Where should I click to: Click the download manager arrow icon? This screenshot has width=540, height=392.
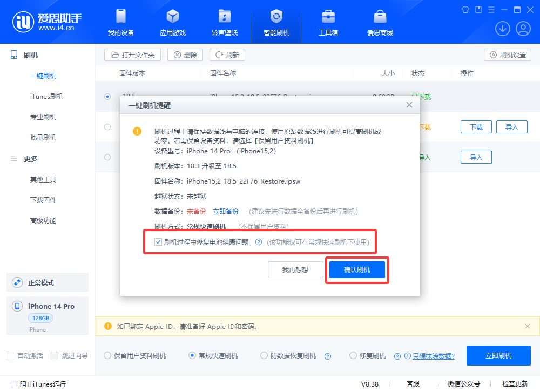coord(503,29)
